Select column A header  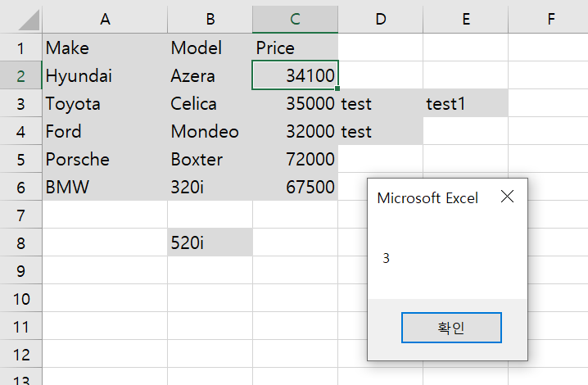[105, 19]
